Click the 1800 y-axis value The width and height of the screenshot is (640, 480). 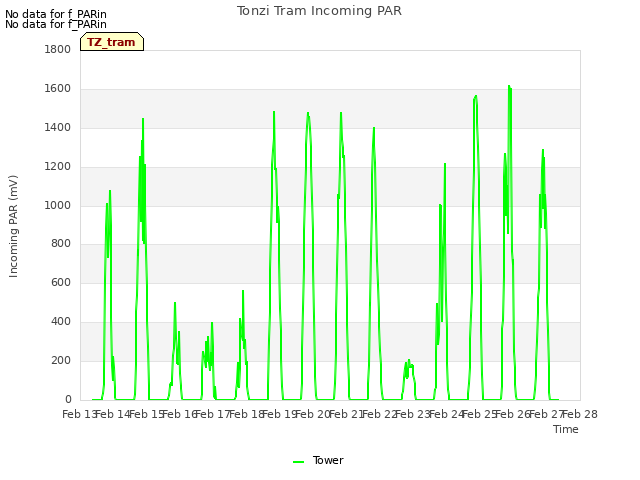(58, 49)
